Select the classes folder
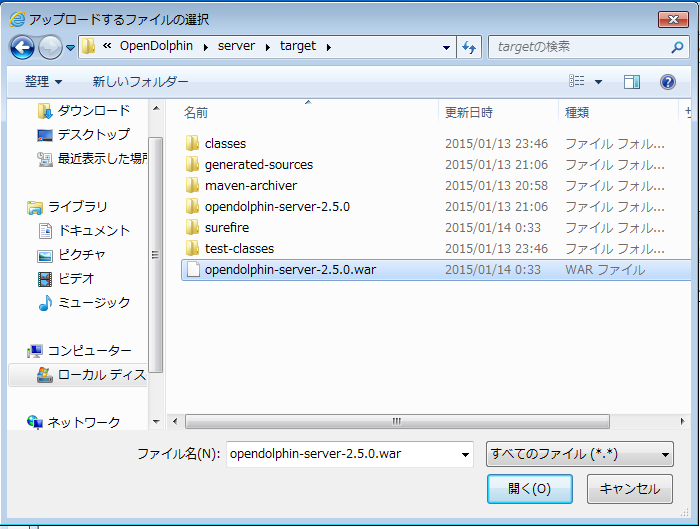This screenshot has width=700, height=529. (x=225, y=143)
